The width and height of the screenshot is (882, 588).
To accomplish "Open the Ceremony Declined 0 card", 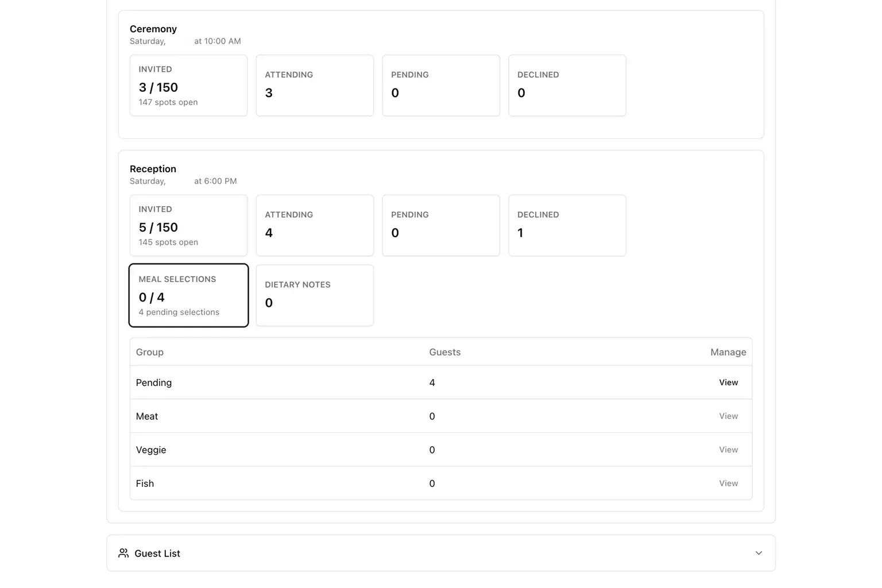I will (567, 86).
